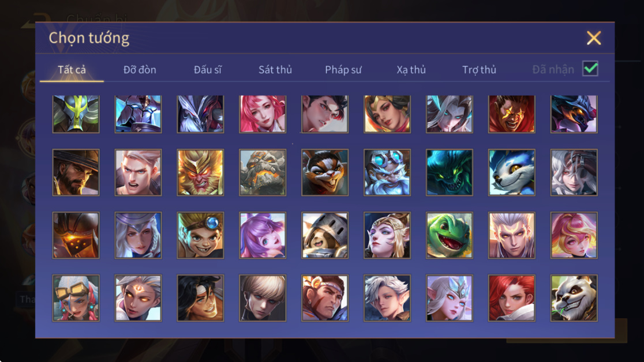Close the Chọn tướng dialog

point(593,38)
